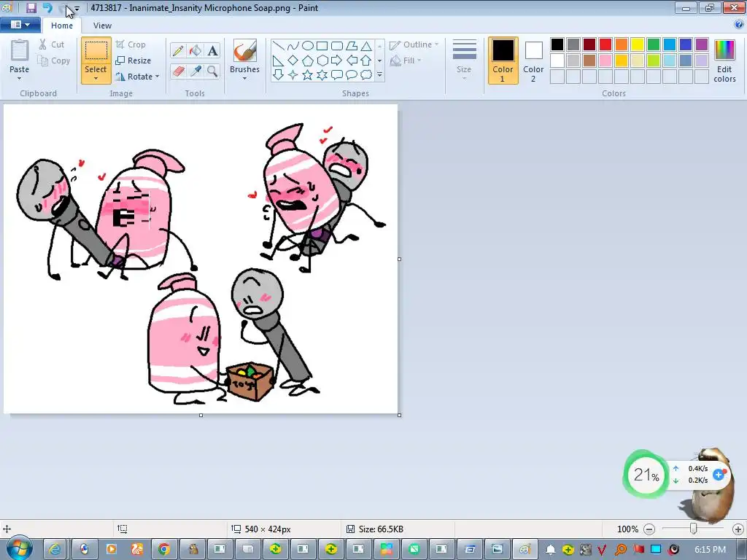Select the Magnifier tool
This screenshot has height=560, width=747.
(x=212, y=71)
